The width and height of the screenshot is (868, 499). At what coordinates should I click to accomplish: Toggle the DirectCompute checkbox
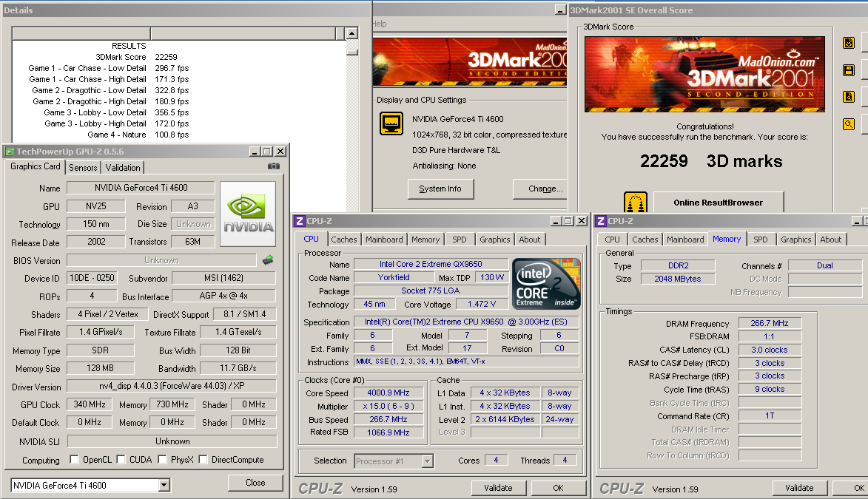203,459
